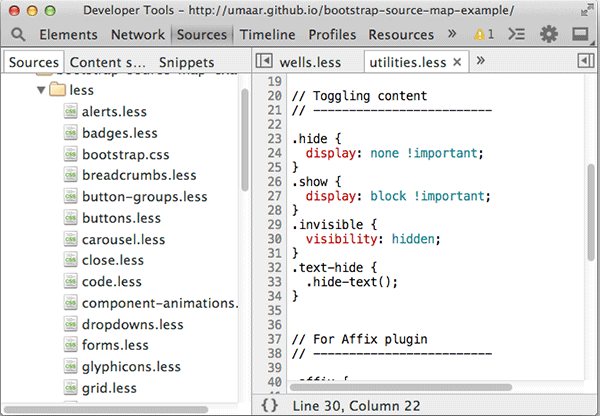Enter fullscreen with the window arrows icon
Viewport: 600px width, 416px height.
585,11
